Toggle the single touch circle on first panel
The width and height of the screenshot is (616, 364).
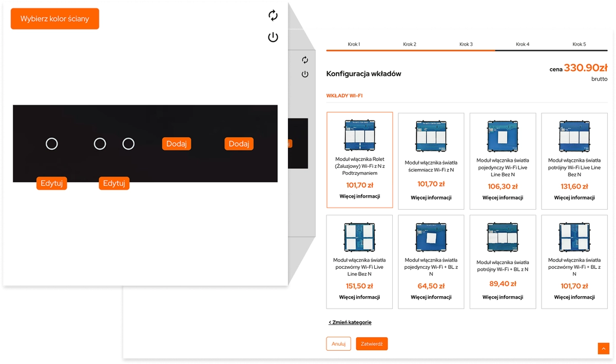[x=52, y=144]
